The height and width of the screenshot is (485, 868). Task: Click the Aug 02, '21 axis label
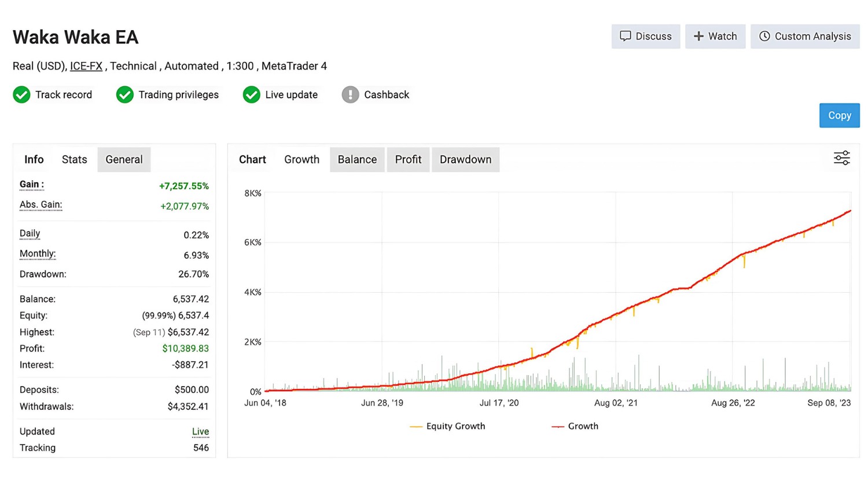coord(616,403)
